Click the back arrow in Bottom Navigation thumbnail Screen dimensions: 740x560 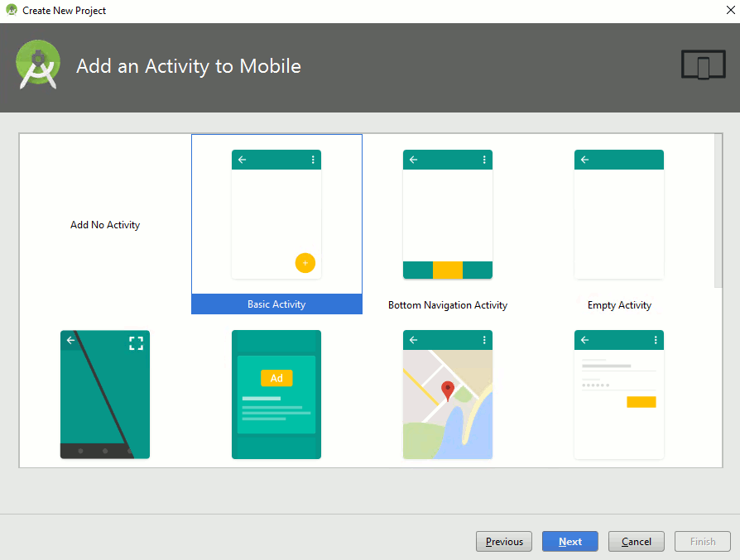pyautogui.click(x=413, y=160)
